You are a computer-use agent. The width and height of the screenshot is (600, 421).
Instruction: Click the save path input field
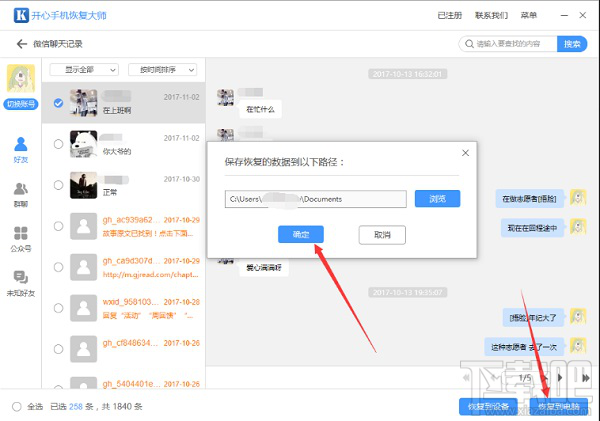pos(316,199)
